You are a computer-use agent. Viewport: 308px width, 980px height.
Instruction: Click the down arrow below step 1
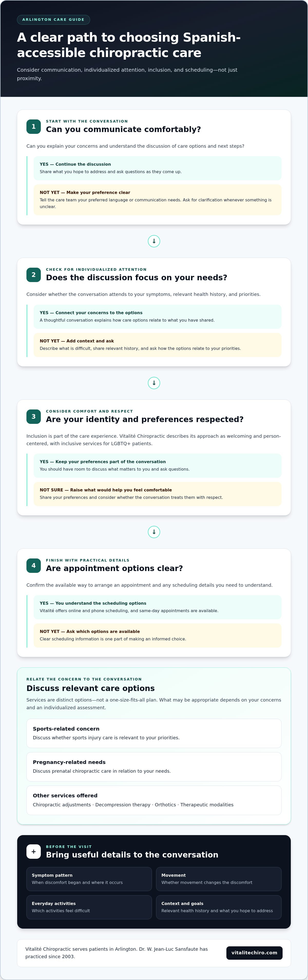[x=154, y=241]
